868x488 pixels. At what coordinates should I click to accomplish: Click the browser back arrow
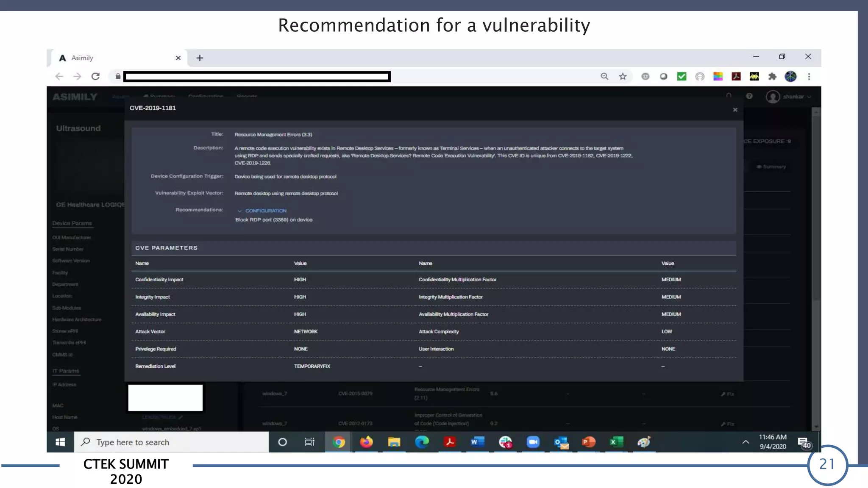[59, 76]
